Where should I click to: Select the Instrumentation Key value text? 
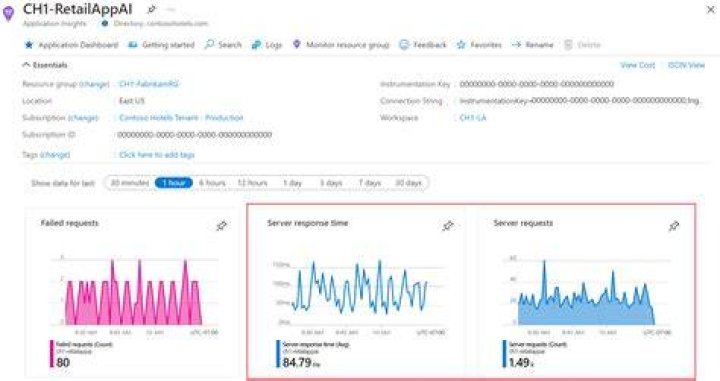coord(536,84)
